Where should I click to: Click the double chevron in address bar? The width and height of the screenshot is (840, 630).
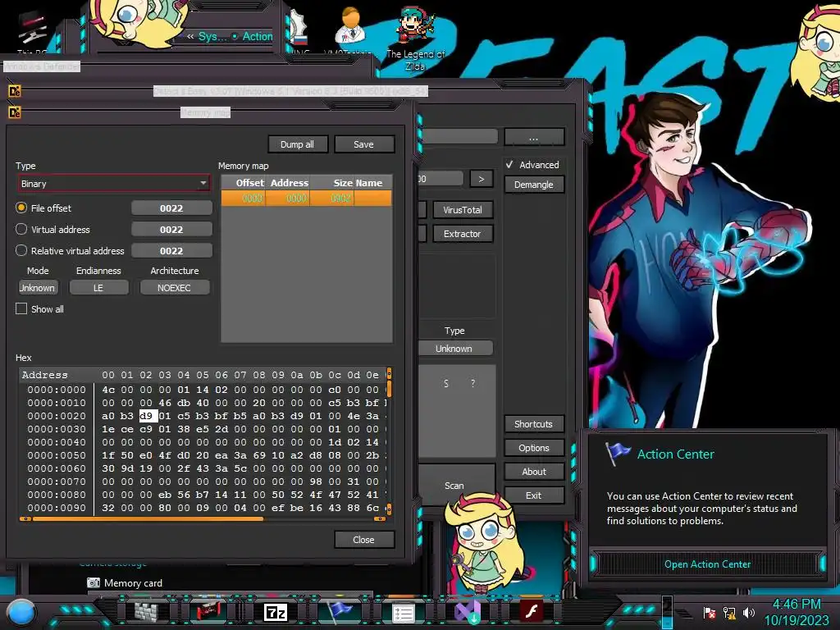pyautogui.click(x=190, y=36)
